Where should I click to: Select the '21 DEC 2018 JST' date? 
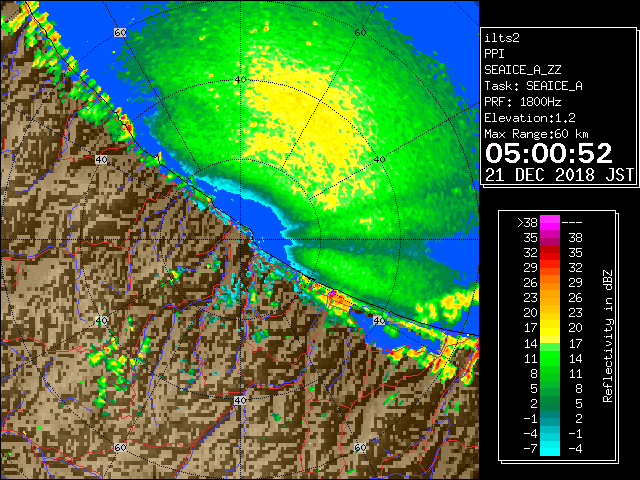click(x=559, y=175)
